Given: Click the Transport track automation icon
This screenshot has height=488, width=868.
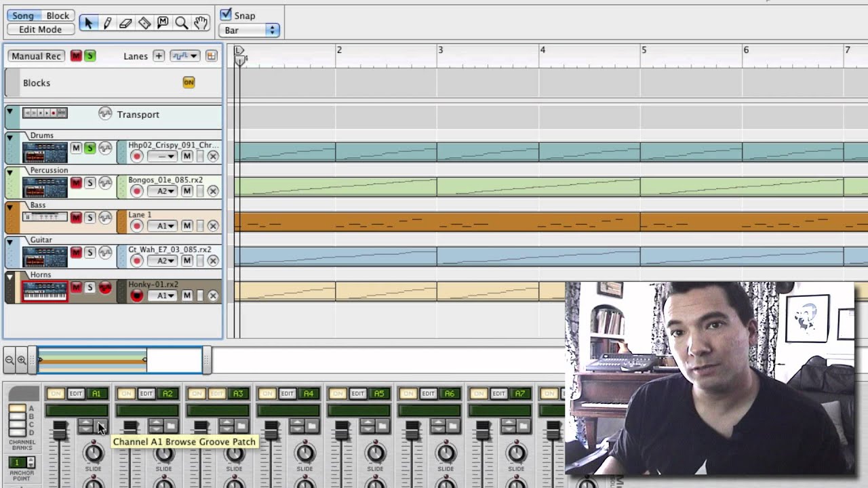Looking at the screenshot, I should (x=105, y=114).
